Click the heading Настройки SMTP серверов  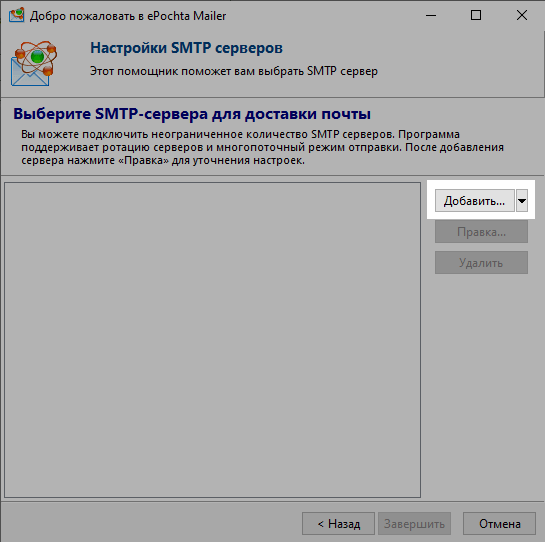click(x=186, y=48)
